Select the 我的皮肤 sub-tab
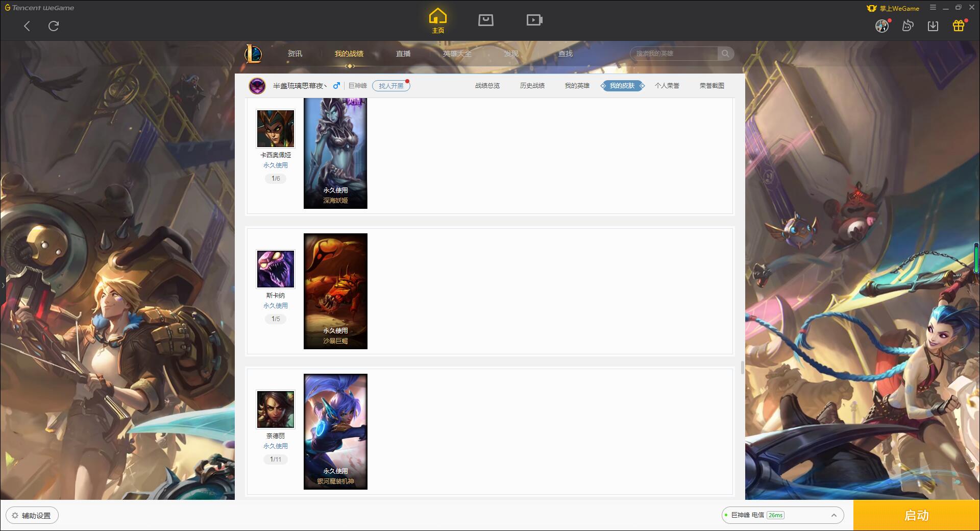This screenshot has height=531, width=980. tap(622, 86)
